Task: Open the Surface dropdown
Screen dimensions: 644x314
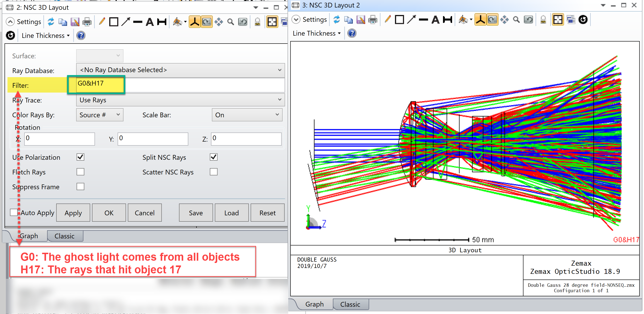Action: [x=99, y=56]
